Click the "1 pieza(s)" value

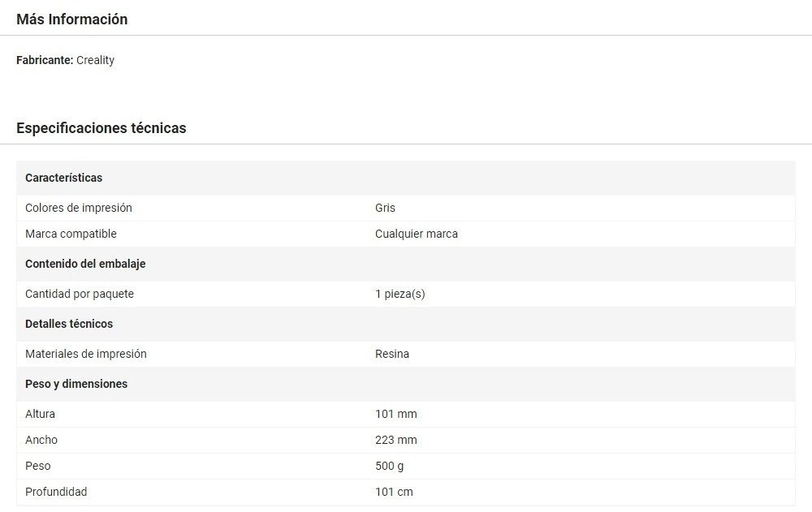pyautogui.click(x=400, y=294)
